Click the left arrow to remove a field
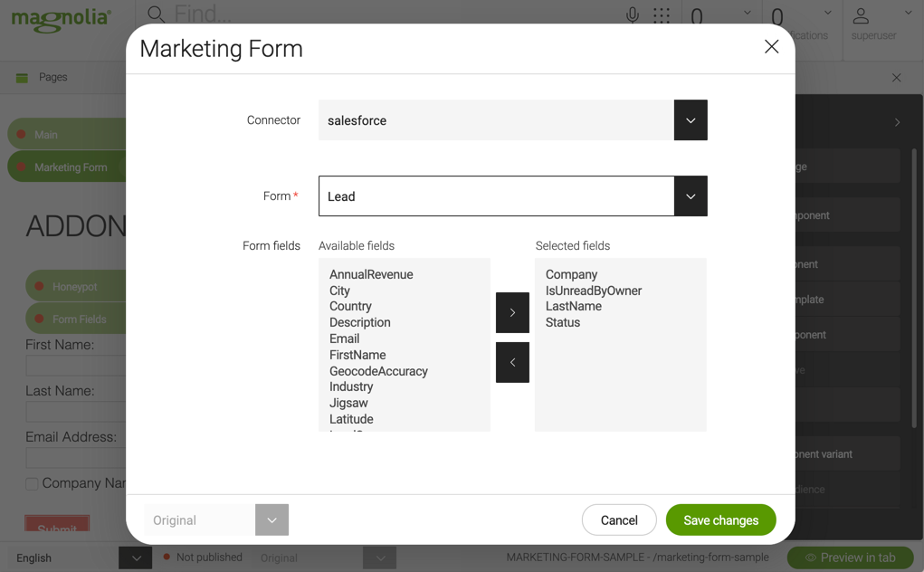 click(x=512, y=362)
